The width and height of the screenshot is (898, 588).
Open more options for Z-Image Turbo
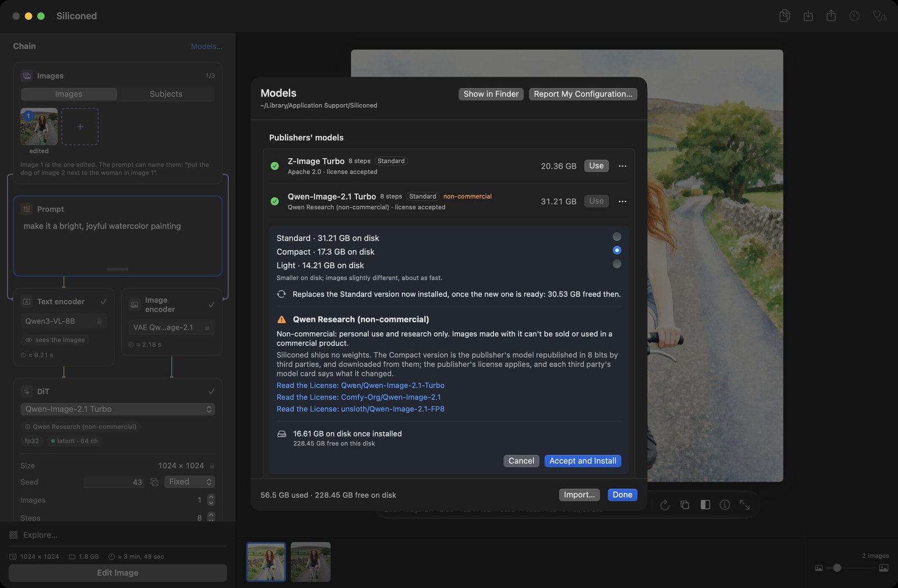pyautogui.click(x=622, y=166)
